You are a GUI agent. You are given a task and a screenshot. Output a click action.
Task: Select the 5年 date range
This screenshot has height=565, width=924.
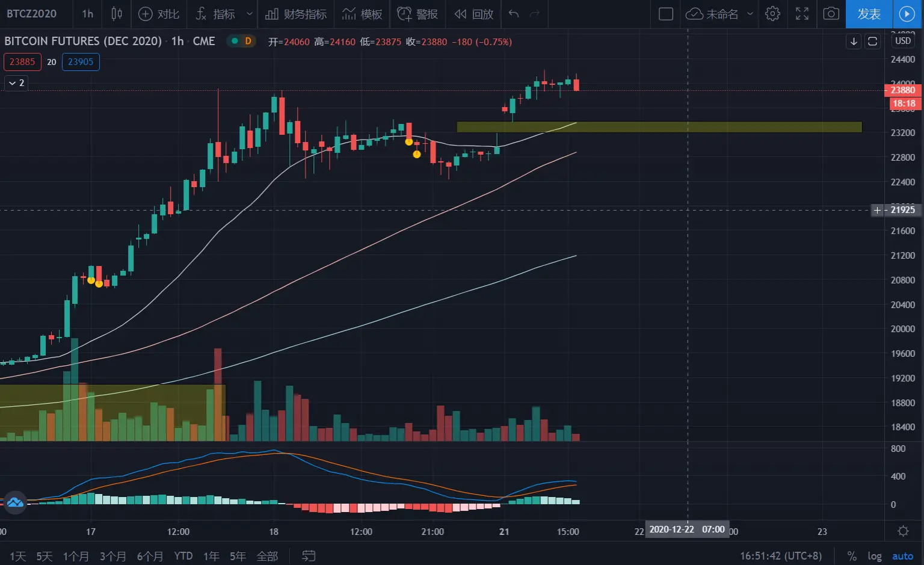238,556
